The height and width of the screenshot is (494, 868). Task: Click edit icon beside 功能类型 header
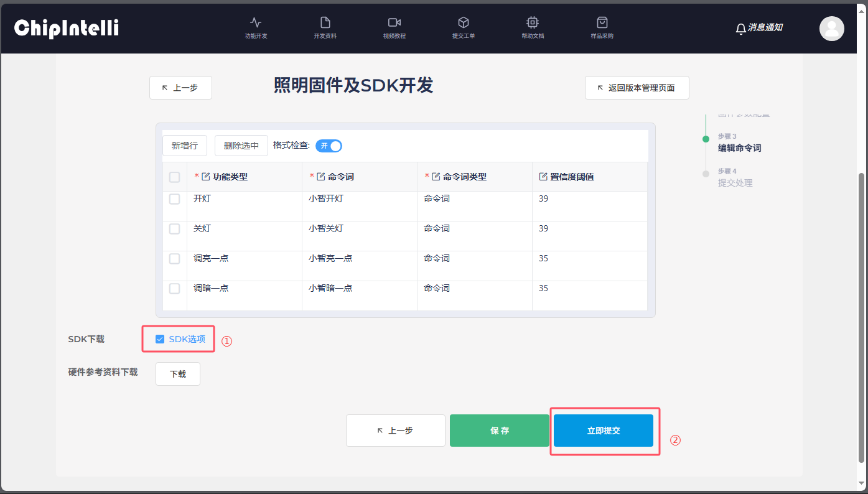pos(206,177)
